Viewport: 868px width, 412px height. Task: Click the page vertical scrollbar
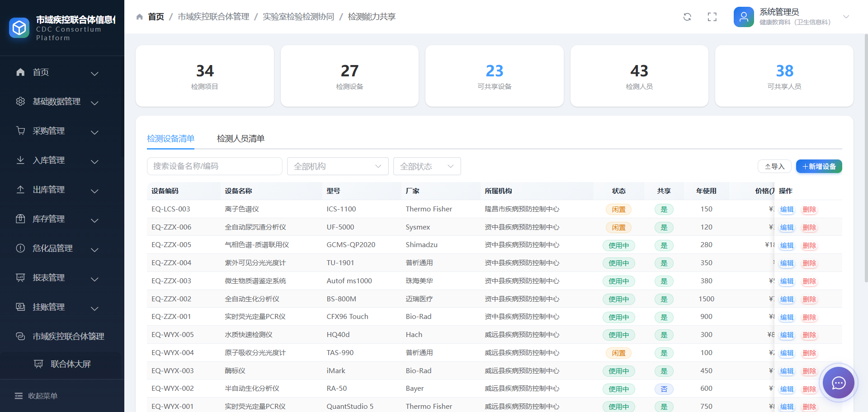[x=866, y=158]
